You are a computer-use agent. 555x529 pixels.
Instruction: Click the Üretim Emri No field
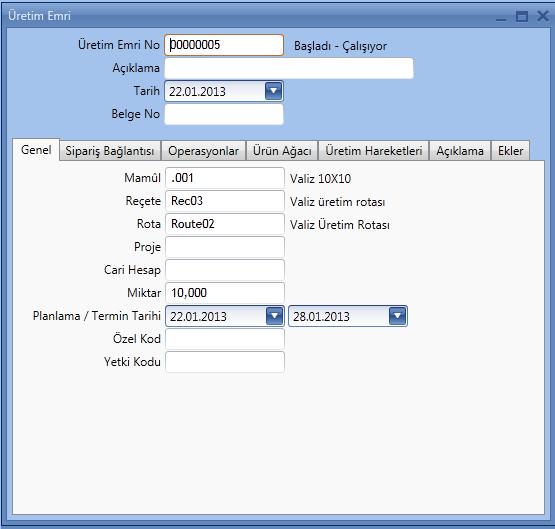click(x=224, y=45)
